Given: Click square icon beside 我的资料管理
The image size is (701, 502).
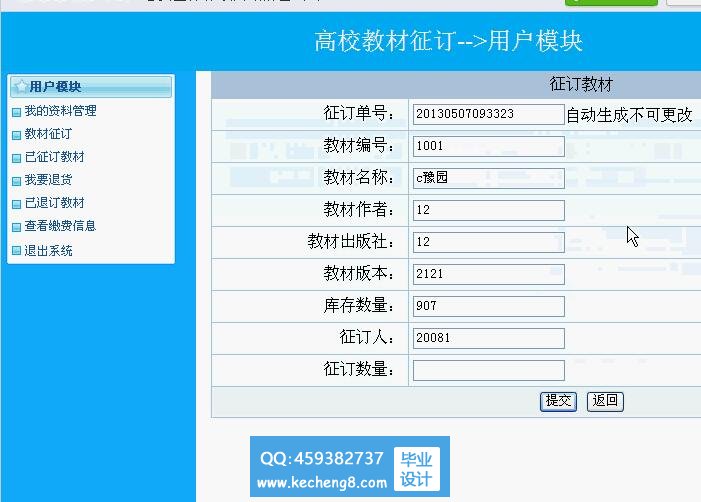Looking at the screenshot, I should pyautogui.click(x=17, y=112).
